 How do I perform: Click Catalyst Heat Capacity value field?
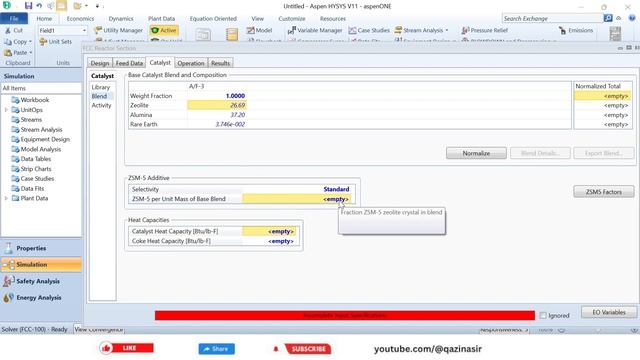coord(269,231)
